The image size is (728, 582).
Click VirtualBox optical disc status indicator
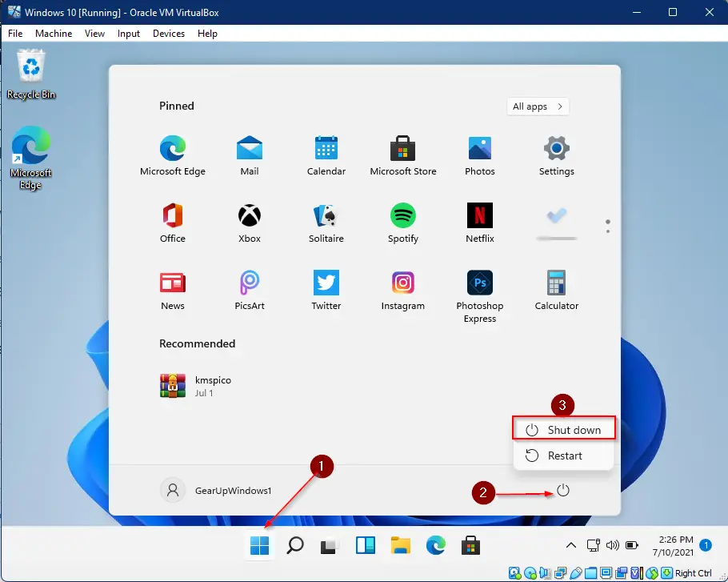click(x=530, y=572)
